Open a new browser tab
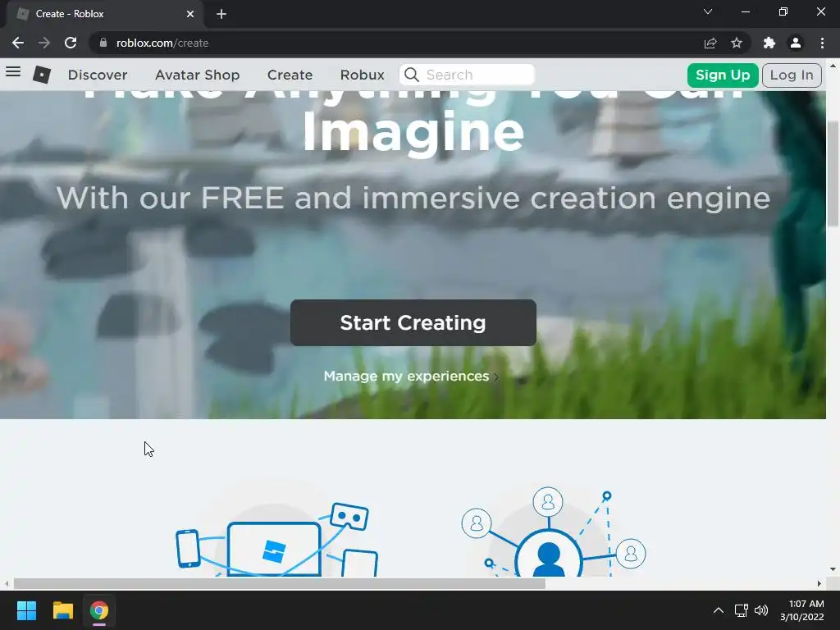The image size is (840, 630). pyautogui.click(x=221, y=14)
